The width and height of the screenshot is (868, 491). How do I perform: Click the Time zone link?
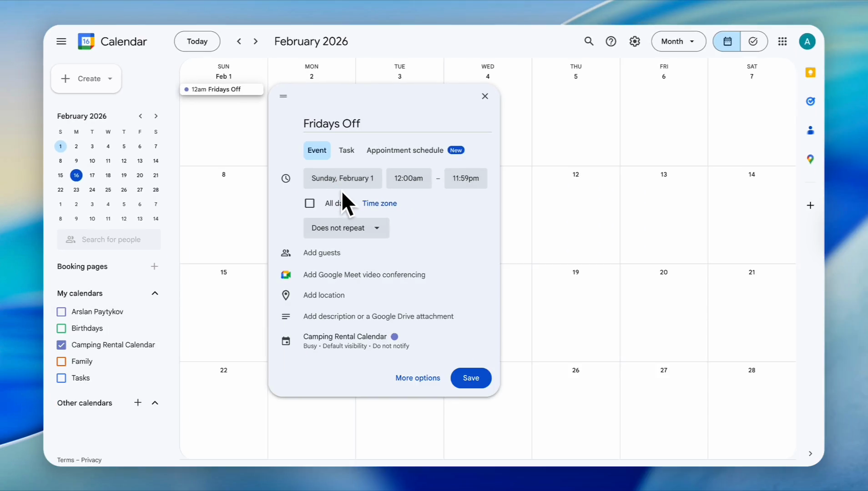coord(379,203)
